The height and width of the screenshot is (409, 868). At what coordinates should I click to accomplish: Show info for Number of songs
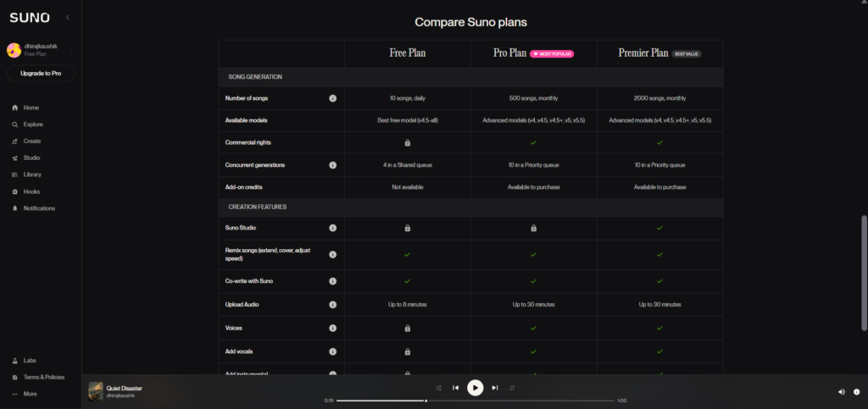pos(332,98)
